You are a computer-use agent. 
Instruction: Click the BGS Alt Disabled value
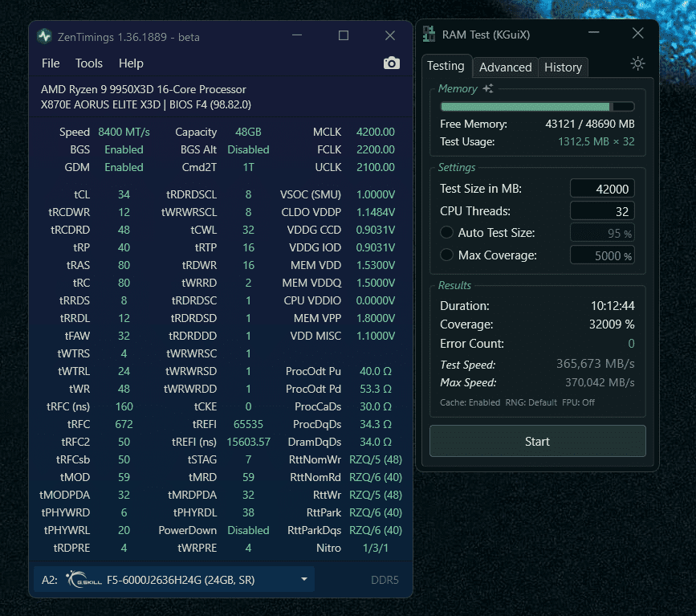pos(248,149)
